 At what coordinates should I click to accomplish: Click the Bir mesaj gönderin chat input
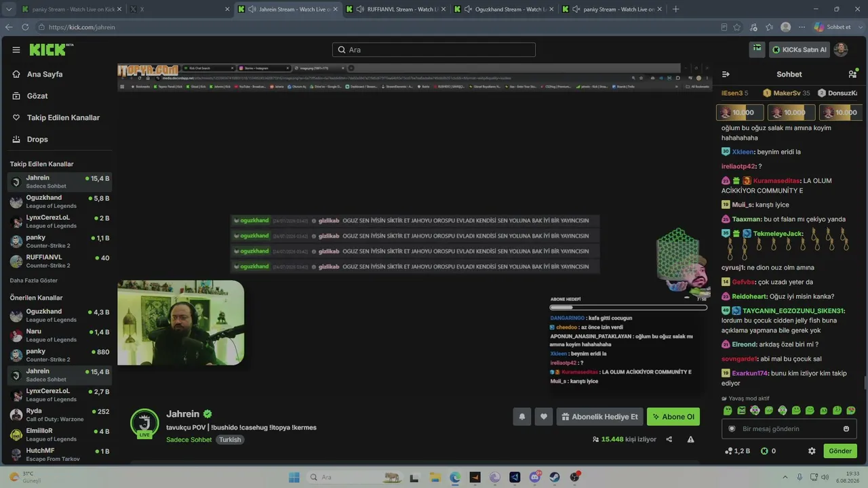(x=789, y=428)
